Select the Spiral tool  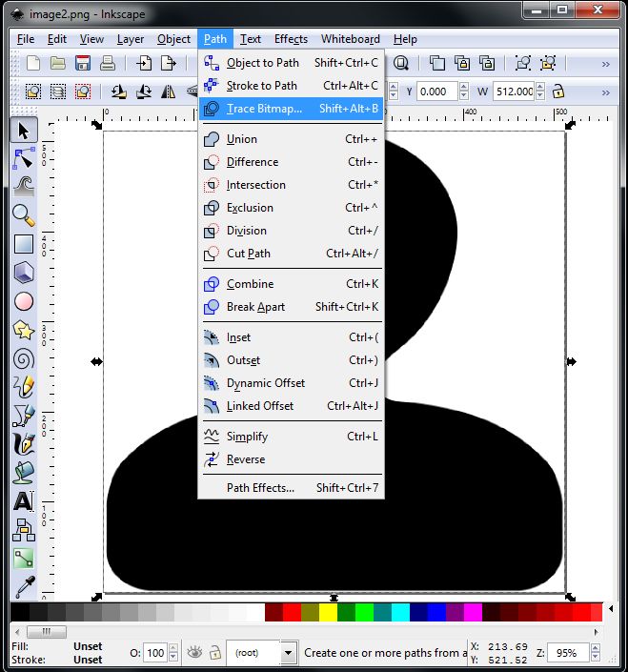click(x=24, y=358)
